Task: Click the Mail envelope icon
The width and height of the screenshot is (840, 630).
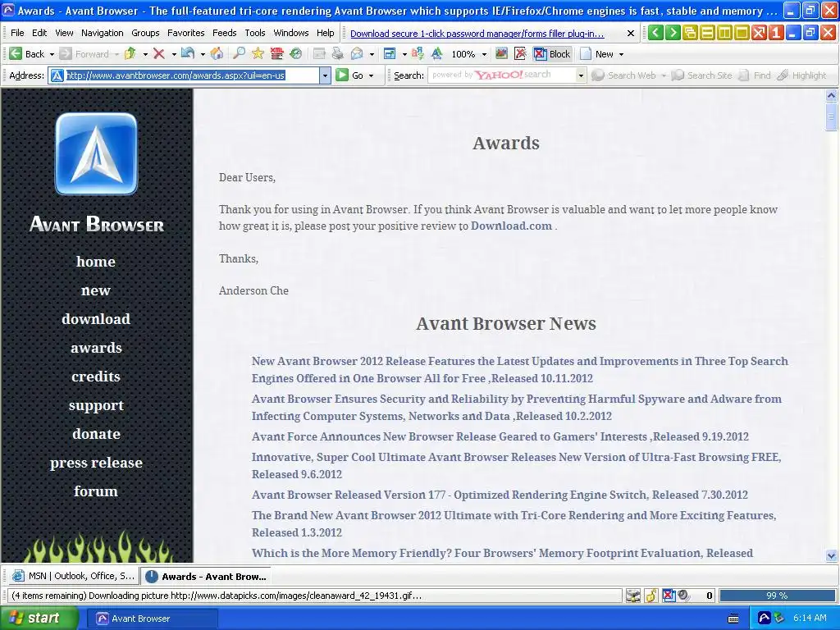Action: (357, 53)
